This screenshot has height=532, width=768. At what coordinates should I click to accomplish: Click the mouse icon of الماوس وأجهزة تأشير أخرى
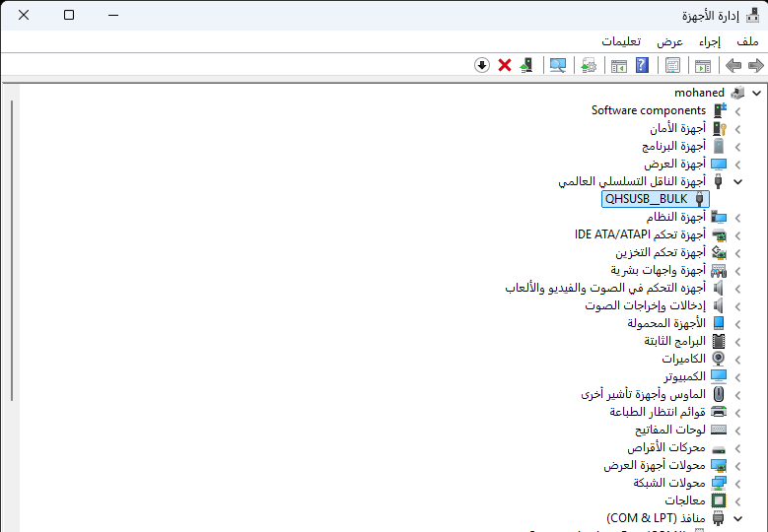(719, 394)
